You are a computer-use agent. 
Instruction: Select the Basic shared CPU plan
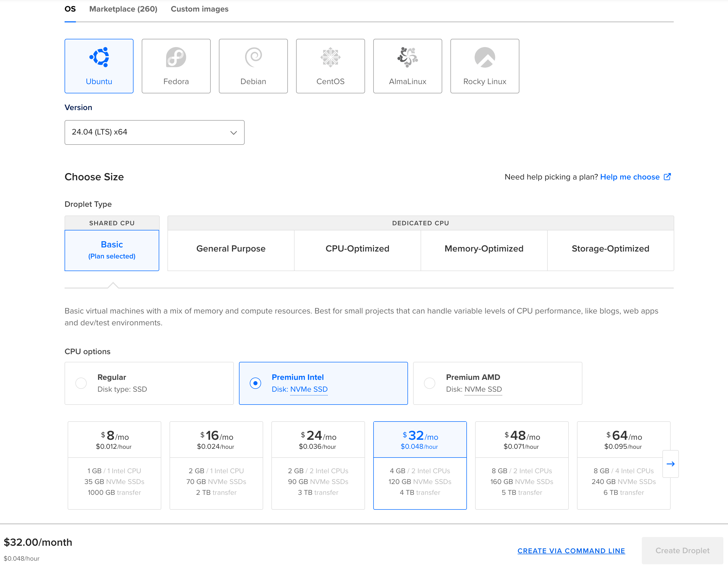pyautogui.click(x=112, y=250)
